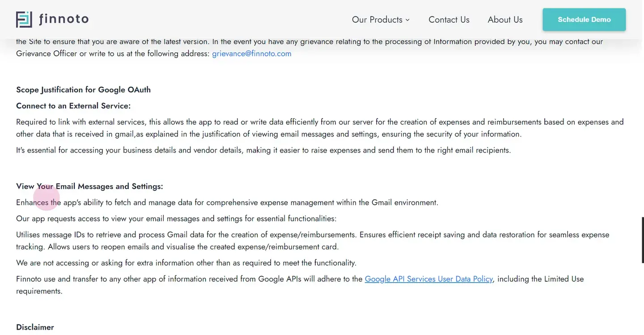Click the sentence starting 'Finnoto use and transfer'
The width and height of the screenshot is (644, 335).
pyautogui.click(x=300, y=285)
